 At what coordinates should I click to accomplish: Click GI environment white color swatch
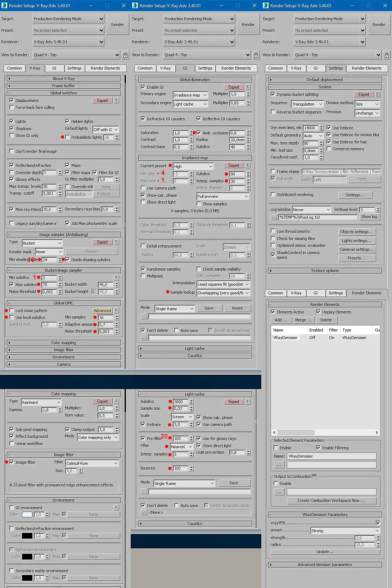27,514
